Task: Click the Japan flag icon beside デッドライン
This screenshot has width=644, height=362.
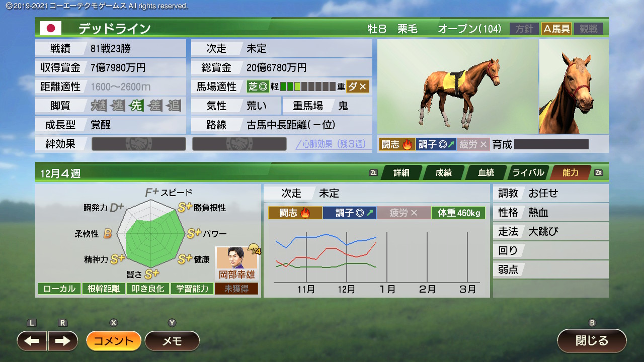Action: pos(51,28)
